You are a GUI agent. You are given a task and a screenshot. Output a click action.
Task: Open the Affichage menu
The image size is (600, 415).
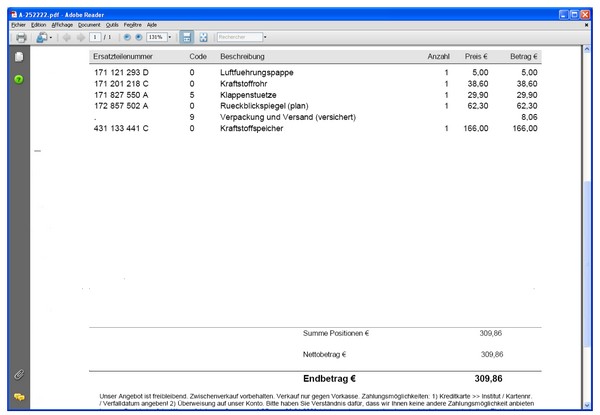(62, 24)
